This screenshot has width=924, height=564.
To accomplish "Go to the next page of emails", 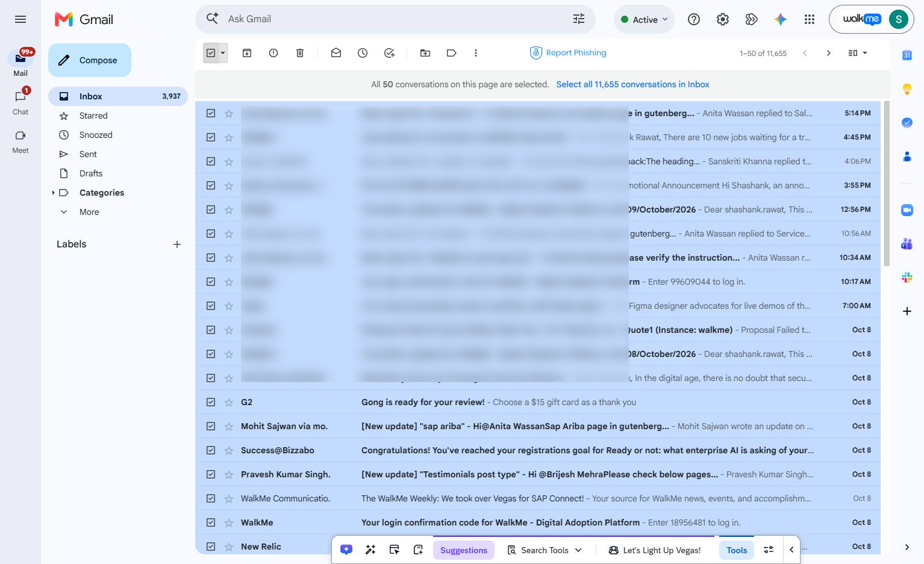I will coord(829,53).
